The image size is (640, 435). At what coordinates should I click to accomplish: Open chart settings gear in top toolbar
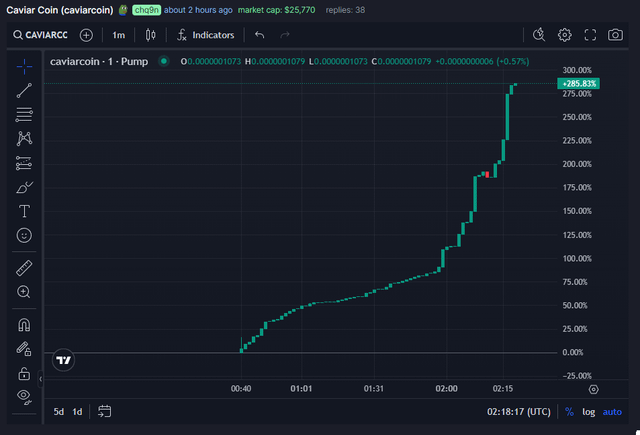[x=565, y=35]
